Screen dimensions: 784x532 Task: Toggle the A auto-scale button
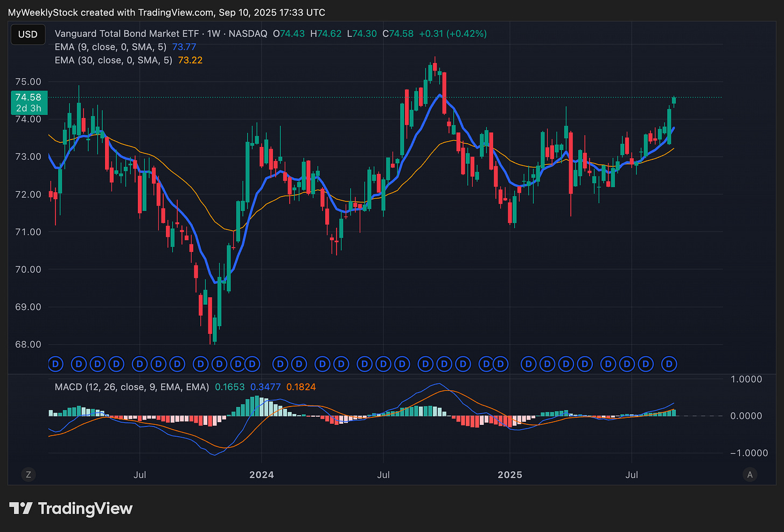(750, 474)
